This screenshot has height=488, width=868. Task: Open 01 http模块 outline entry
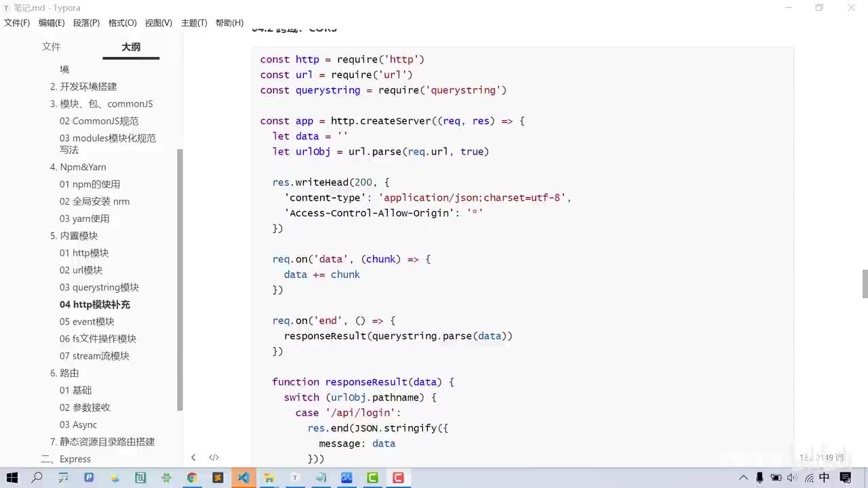pyautogui.click(x=84, y=253)
